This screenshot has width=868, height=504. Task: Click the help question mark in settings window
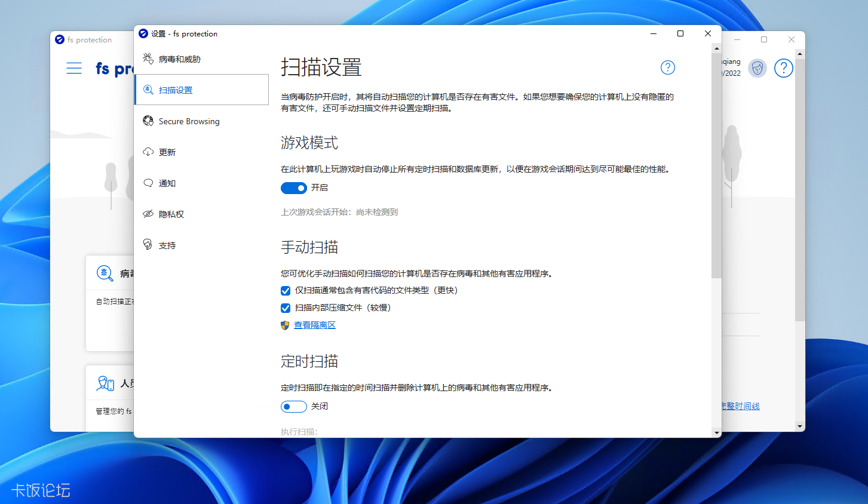coord(667,67)
